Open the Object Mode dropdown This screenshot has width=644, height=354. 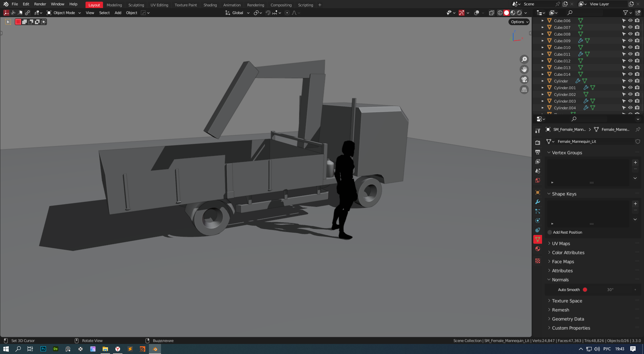click(64, 13)
